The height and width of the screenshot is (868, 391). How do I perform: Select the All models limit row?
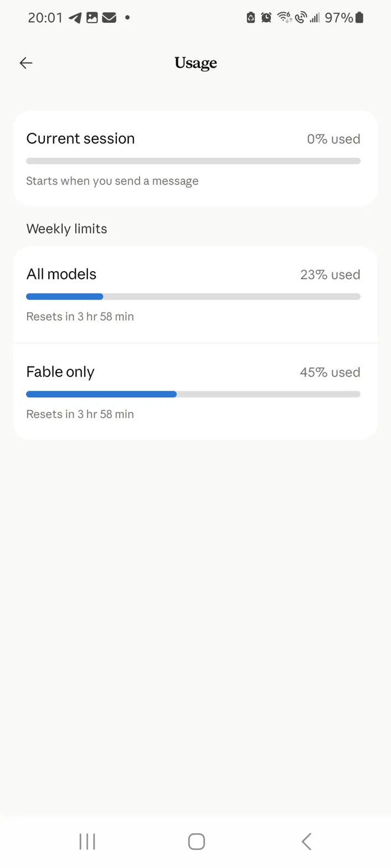195,294
